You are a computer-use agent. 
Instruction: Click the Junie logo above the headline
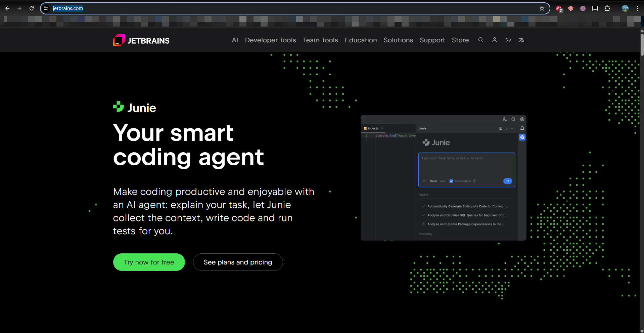point(135,108)
